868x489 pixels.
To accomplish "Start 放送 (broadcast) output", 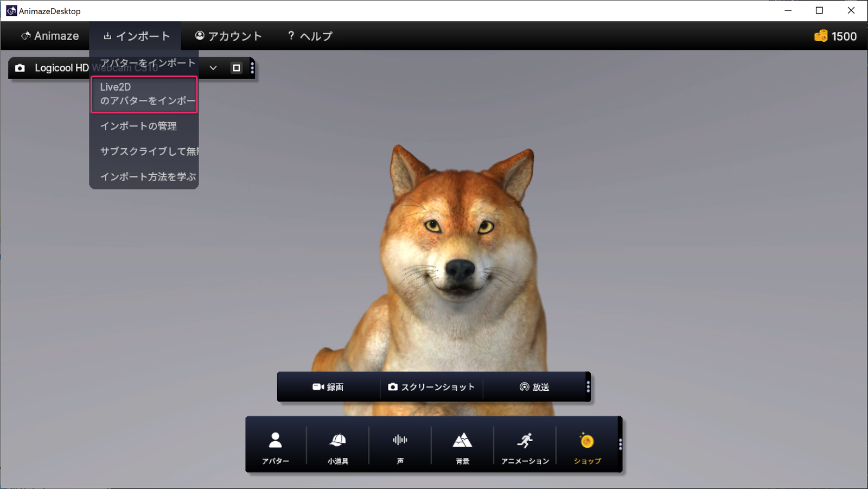I will [534, 387].
